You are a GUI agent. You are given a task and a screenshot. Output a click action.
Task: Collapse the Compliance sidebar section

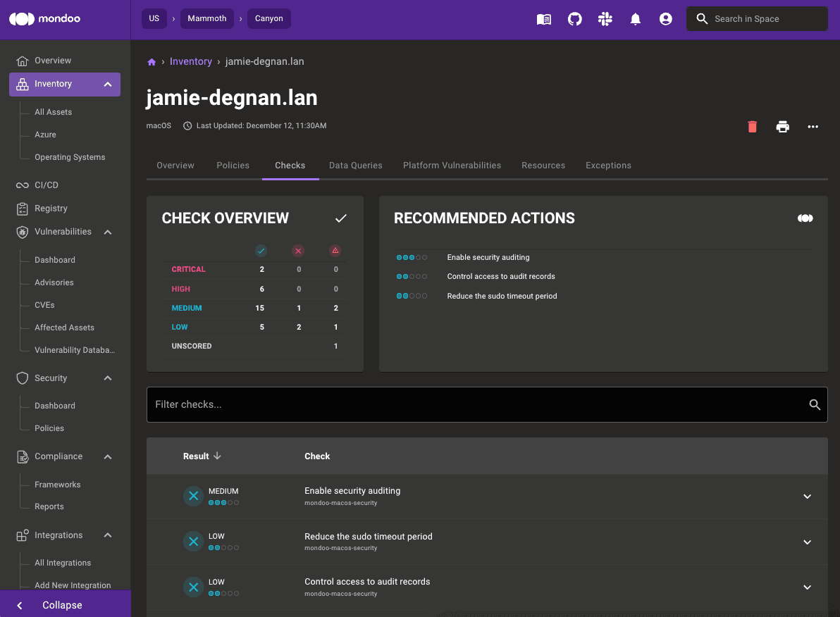[x=107, y=456]
